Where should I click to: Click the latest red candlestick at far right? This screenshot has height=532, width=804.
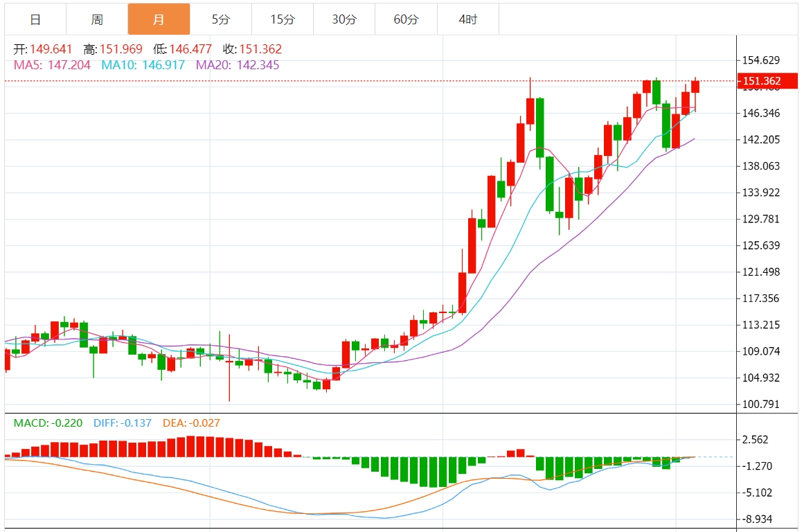(695, 87)
